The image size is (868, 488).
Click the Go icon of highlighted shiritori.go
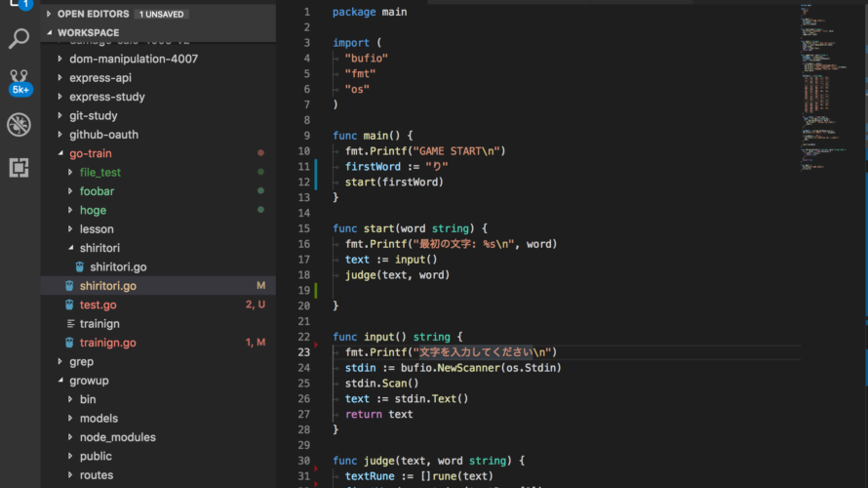(x=69, y=286)
